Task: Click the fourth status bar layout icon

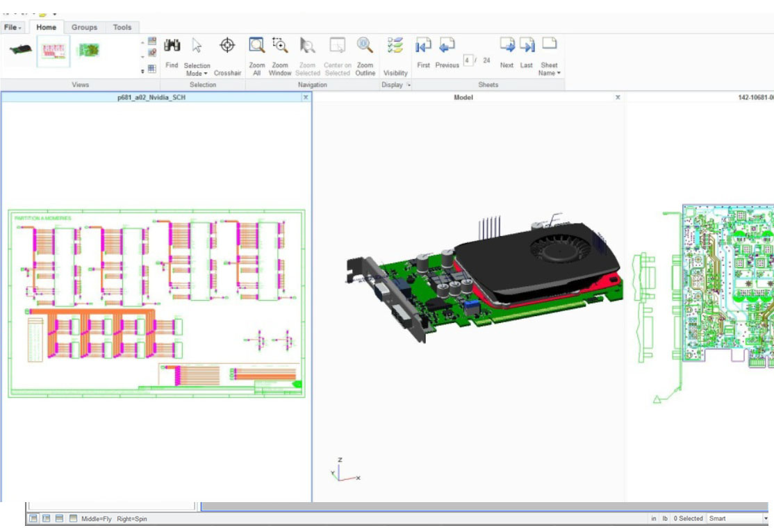Action: pyautogui.click(x=73, y=519)
